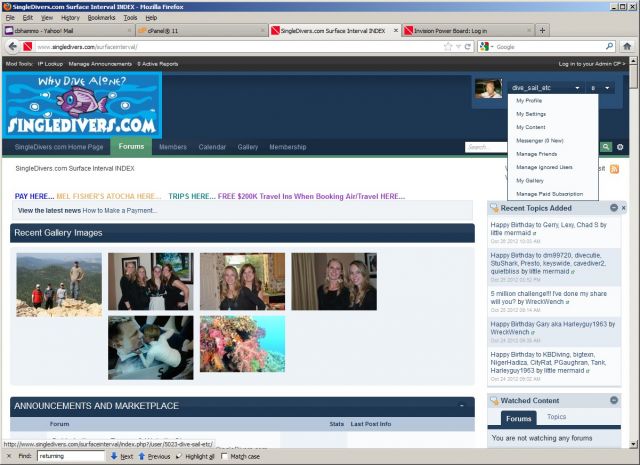The image size is (640, 465).
Task: Select My Settings from user menu
Action: 531,114
